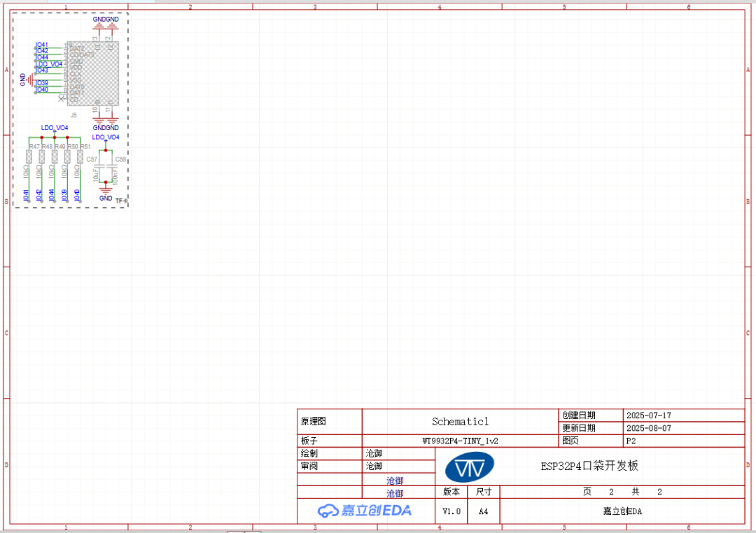Click GND symbol below capacitors C57 and C58

coord(106,190)
